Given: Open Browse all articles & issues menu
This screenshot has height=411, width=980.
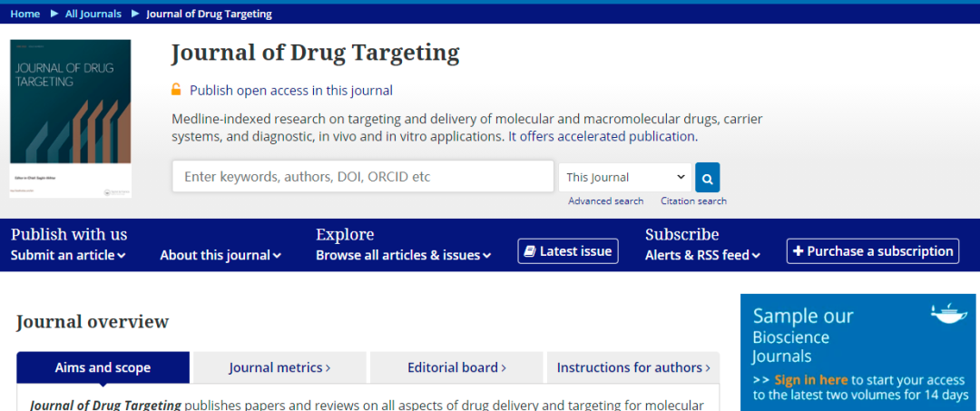Looking at the screenshot, I should (403, 255).
